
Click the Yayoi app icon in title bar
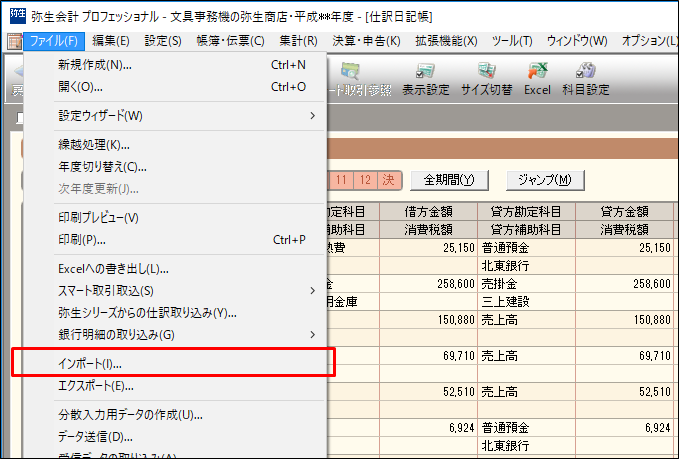tap(17, 16)
